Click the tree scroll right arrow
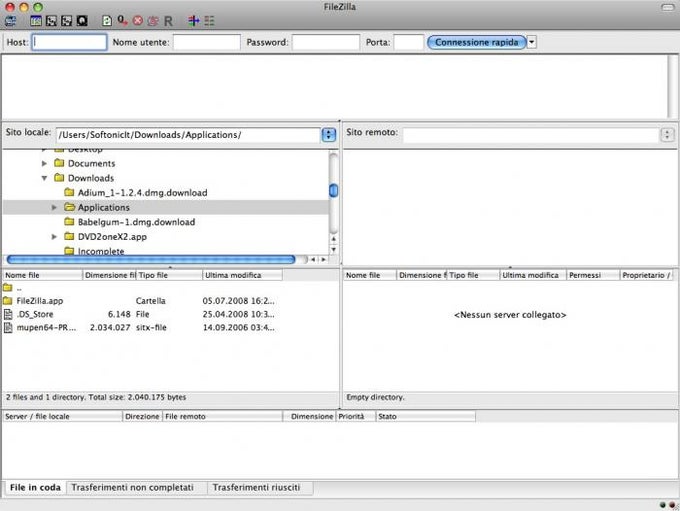Screen dimensions: 680x511 323,259
